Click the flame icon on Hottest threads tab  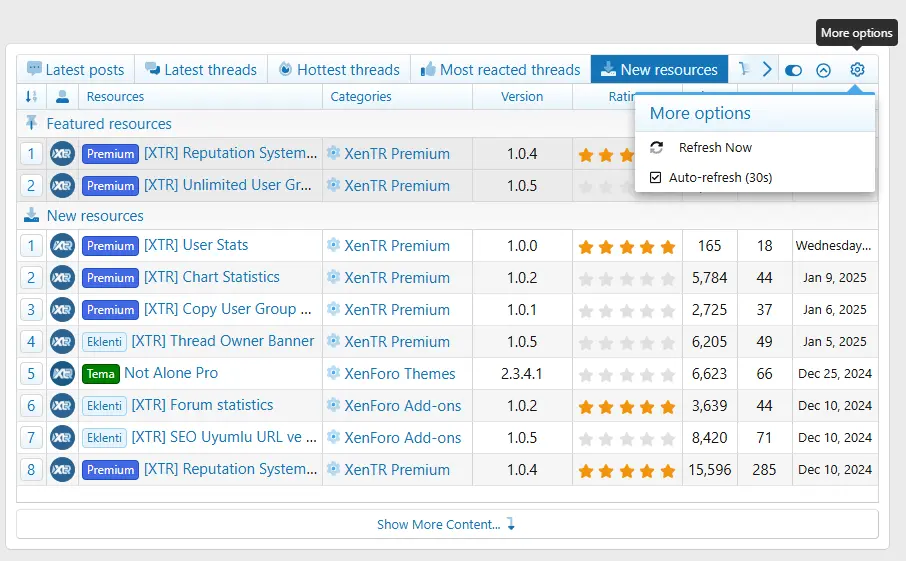pyautogui.click(x=285, y=69)
